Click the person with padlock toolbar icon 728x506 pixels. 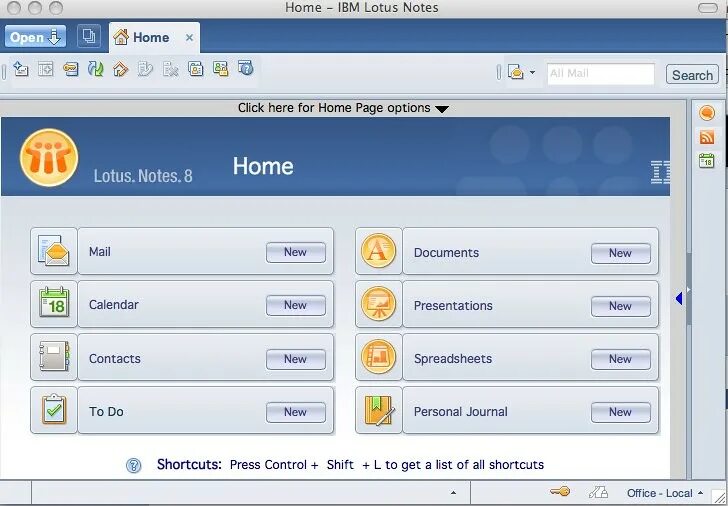pyautogui.click(x=221, y=69)
